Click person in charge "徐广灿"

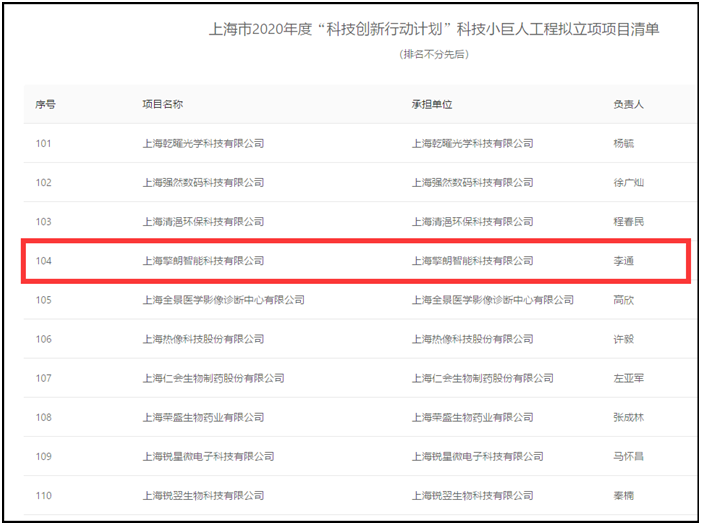point(629,182)
